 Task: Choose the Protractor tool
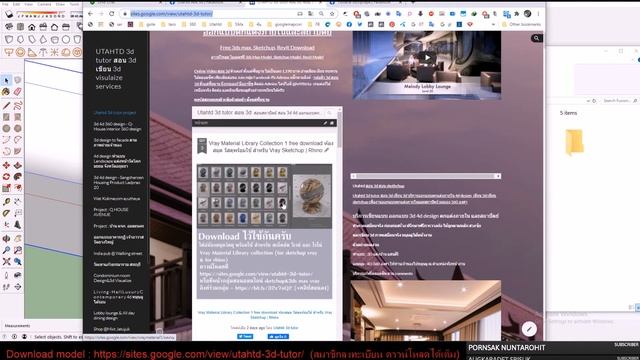pyautogui.click(x=6, y=213)
